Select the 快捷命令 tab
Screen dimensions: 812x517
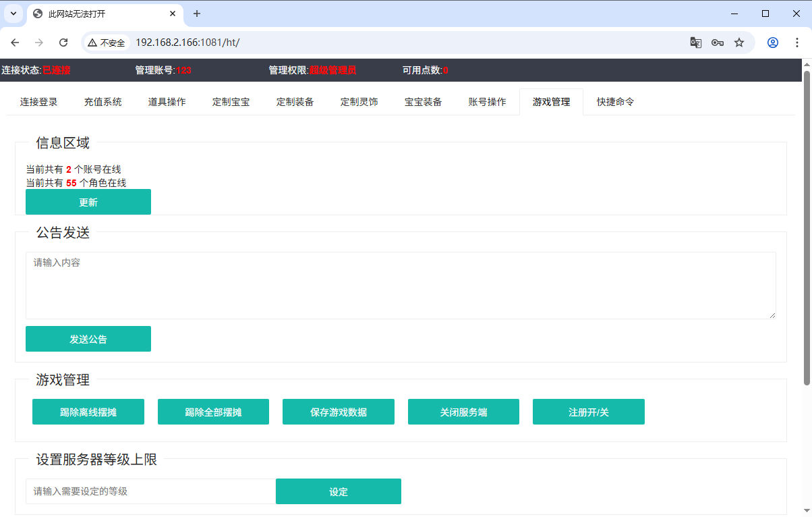click(x=615, y=102)
